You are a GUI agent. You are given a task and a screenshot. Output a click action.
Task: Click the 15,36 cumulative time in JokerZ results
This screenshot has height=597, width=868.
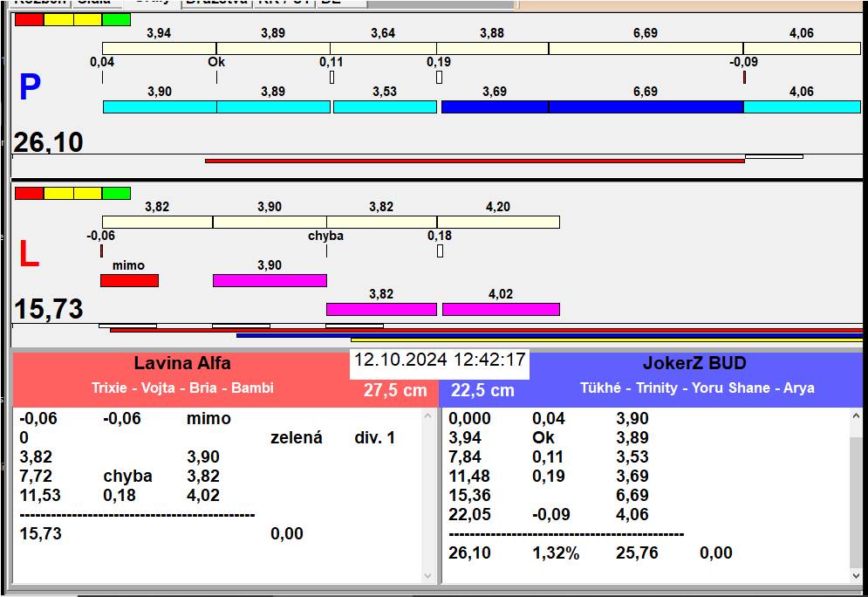469,495
